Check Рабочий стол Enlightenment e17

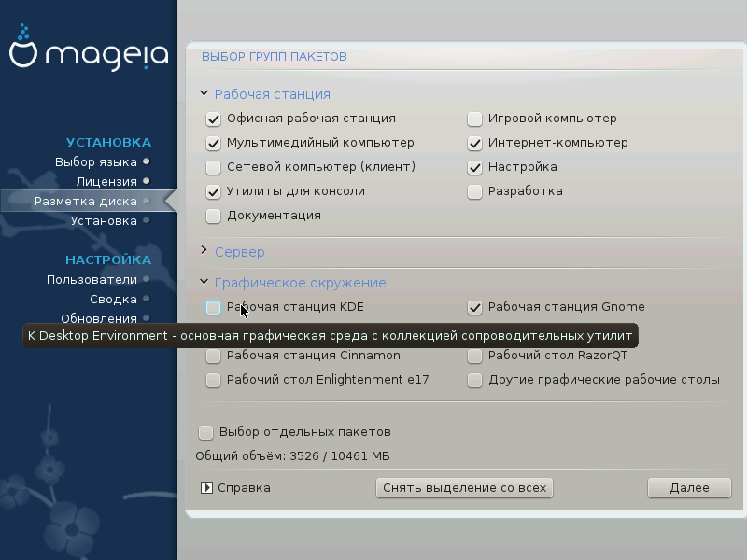[x=213, y=380]
